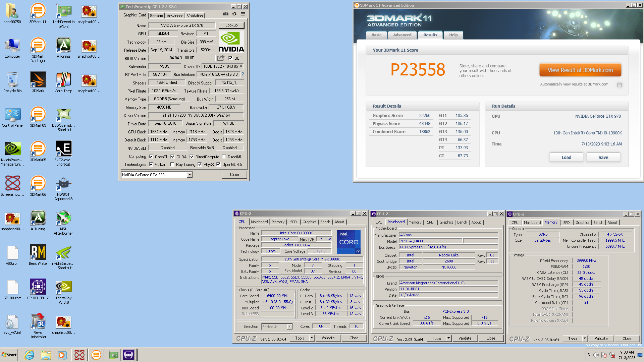Open GPU-Z hamburger menu icon

(x=243, y=14)
